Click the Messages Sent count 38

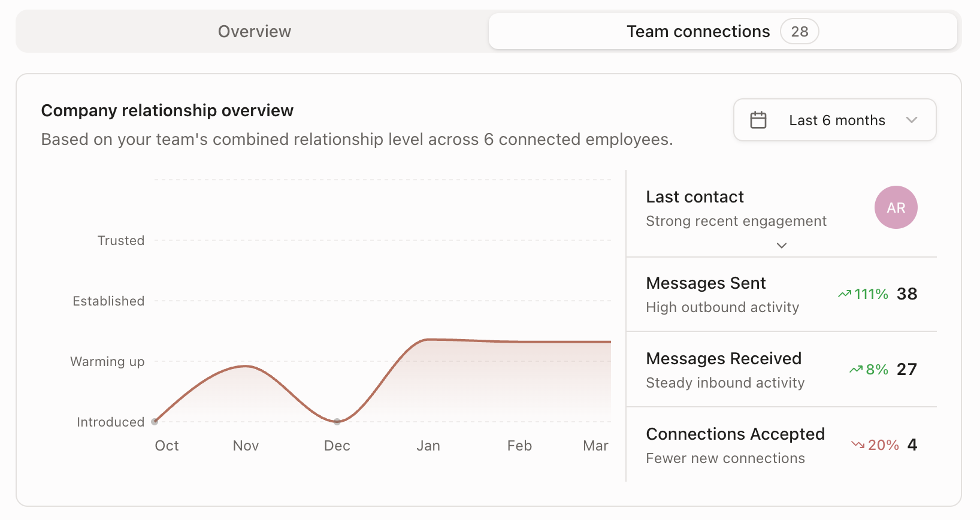click(907, 294)
